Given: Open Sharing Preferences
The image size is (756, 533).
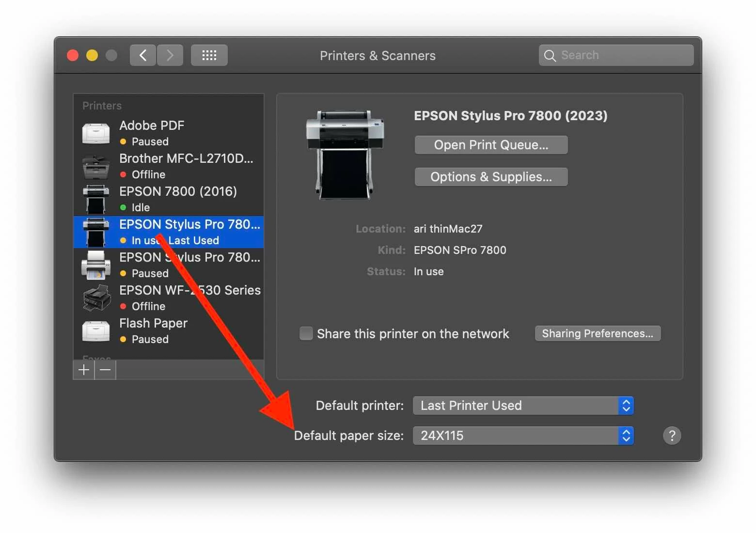Looking at the screenshot, I should [x=598, y=333].
